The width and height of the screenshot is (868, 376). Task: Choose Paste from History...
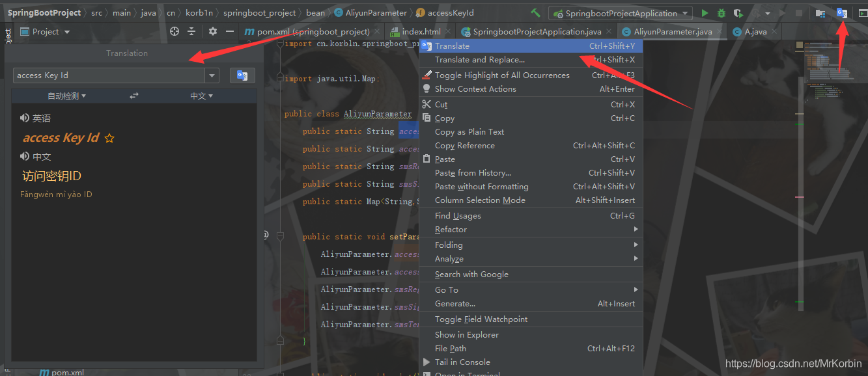(531, 172)
